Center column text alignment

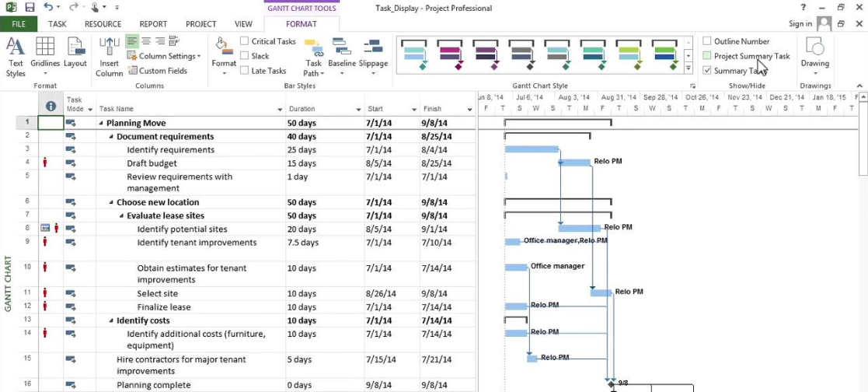146,41
